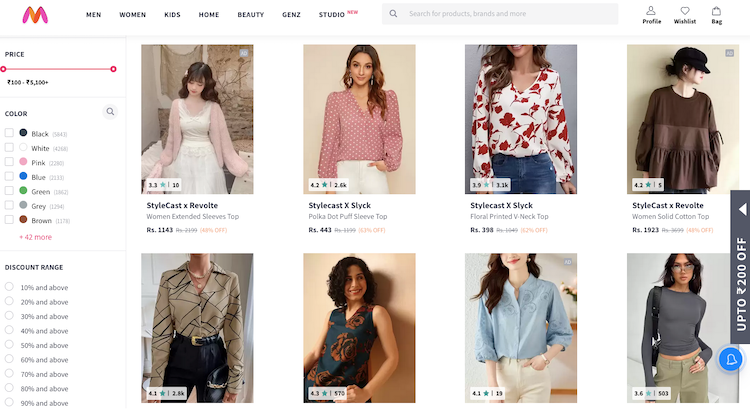This screenshot has width=750, height=410.
Task: Select 50% and above discount
Action: 9,344
